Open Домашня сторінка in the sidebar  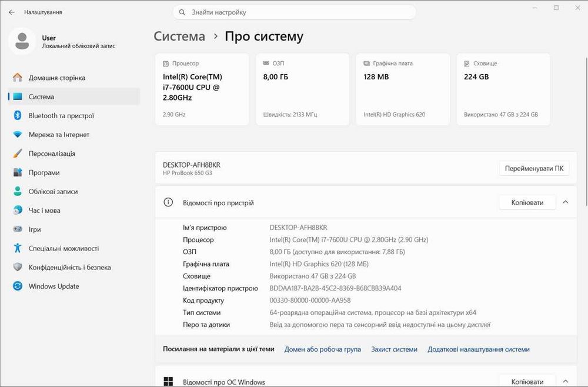[x=74, y=78]
